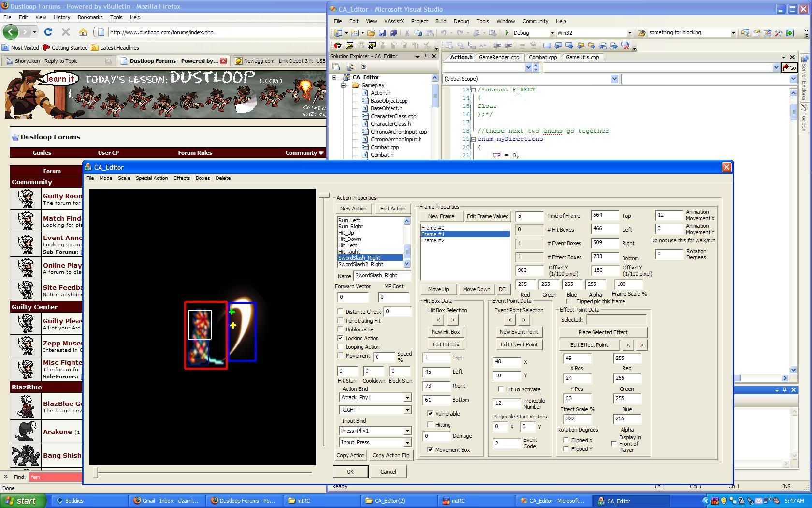812x508 pixels.
Task: Clear all bookmarks red X icon
Action: click(625, 45)
